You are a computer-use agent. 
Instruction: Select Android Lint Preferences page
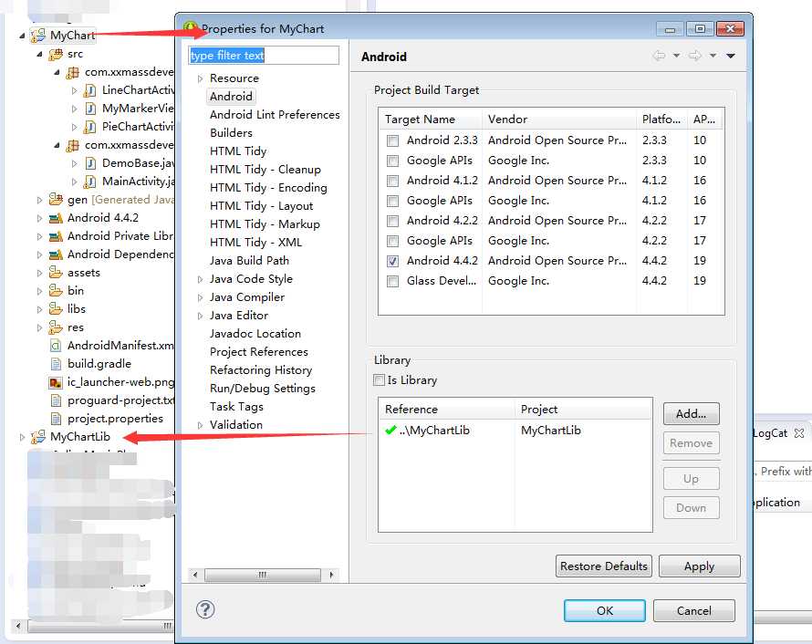coord(275,114)
